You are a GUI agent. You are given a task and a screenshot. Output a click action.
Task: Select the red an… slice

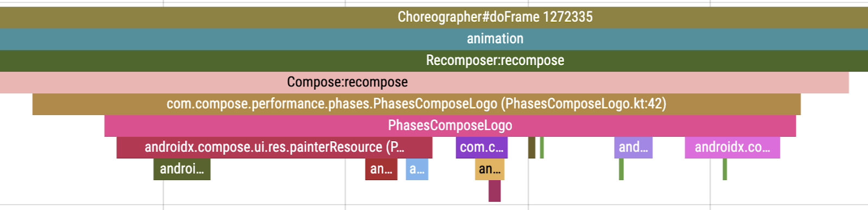(x=381, y=169)
